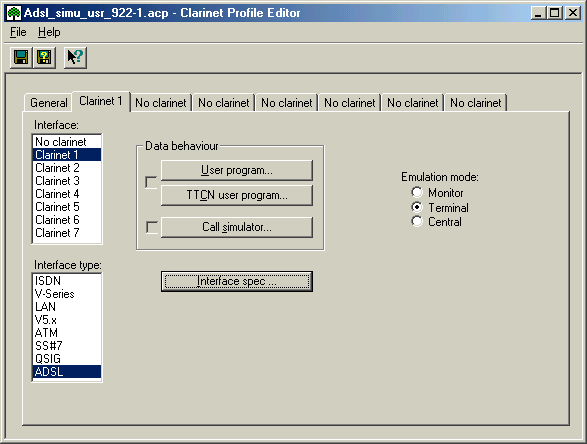Click the Interface spec button
Screen dimensions: 587x444
pos(237,281)
